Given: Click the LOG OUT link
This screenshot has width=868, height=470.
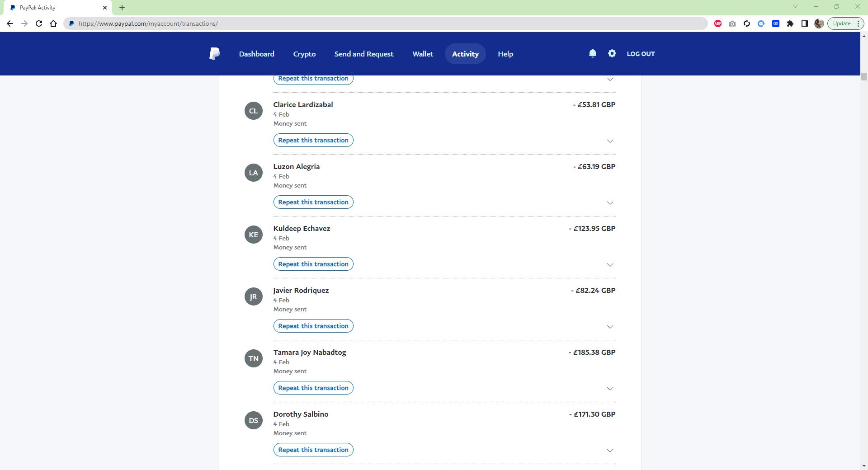Looking at the screenshot, I should 640,54.
